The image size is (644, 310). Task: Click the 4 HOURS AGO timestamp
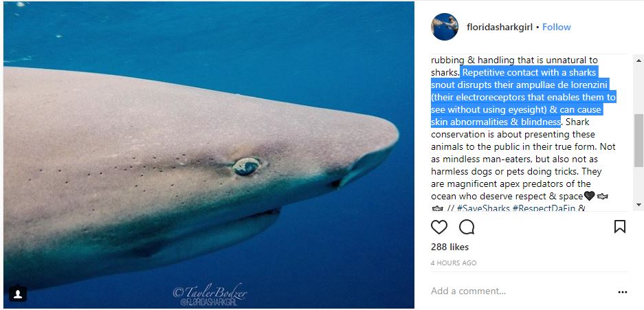click(453, 263)
